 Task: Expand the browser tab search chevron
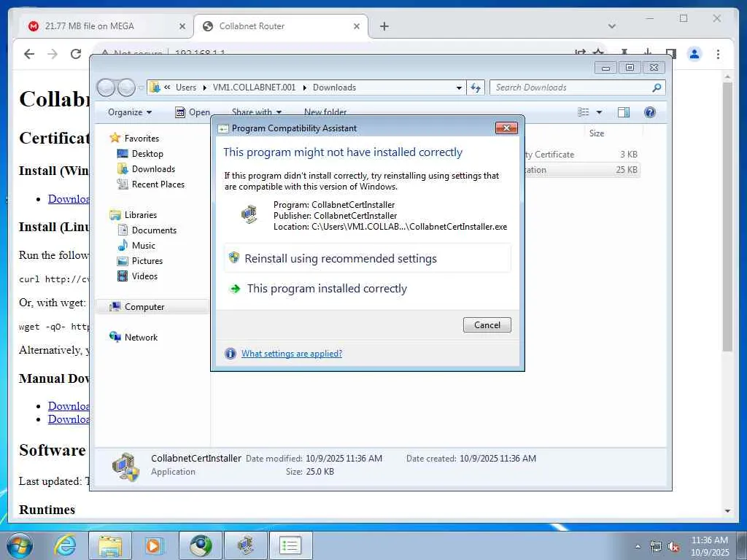612,26
